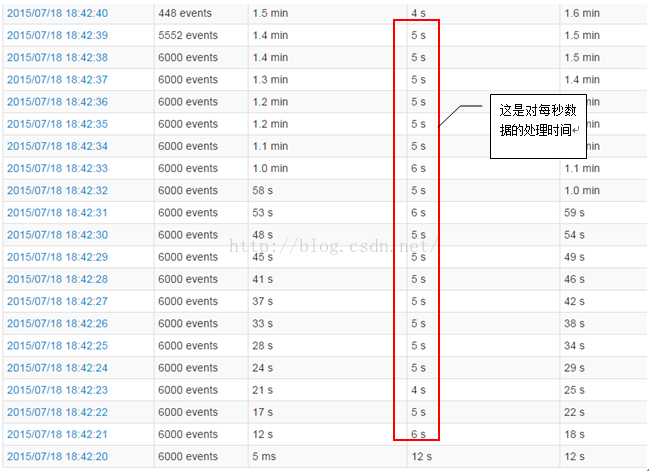The width and height of the screenshot is (649, 471).
Task: Select the "22 s" total delay cell
Action: click(574, 412)
